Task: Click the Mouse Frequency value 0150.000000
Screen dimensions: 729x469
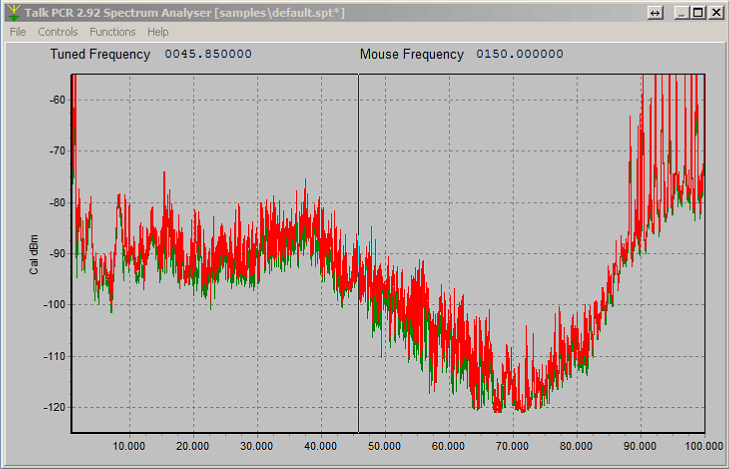Action: pos(519,54)
